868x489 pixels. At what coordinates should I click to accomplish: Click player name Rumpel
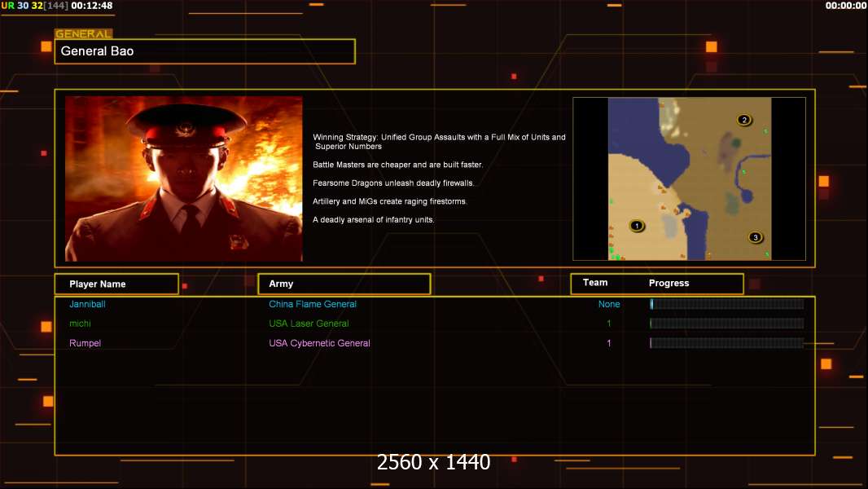pos(85,343)
